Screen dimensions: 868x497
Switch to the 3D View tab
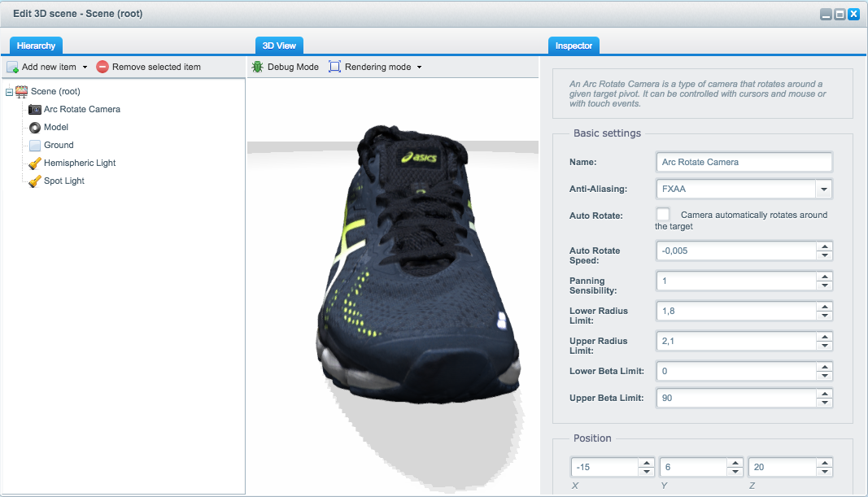[x=279, y=46]
